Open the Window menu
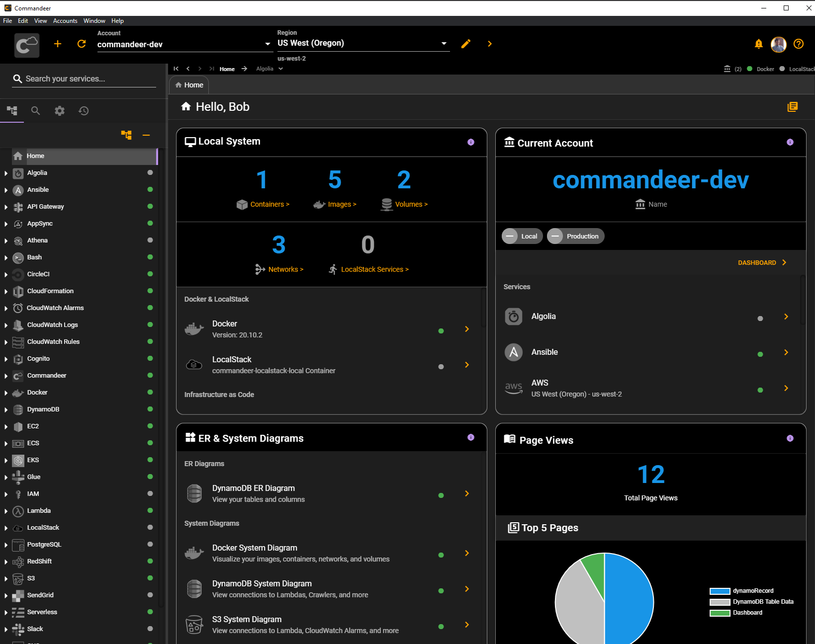The width and height of the screenshot is (815, 644). coord(94,21)
